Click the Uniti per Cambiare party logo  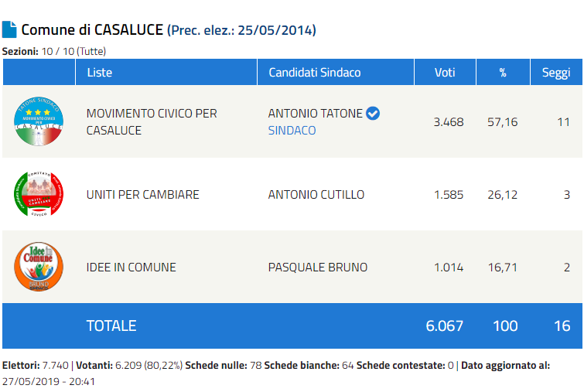[39, 194]
